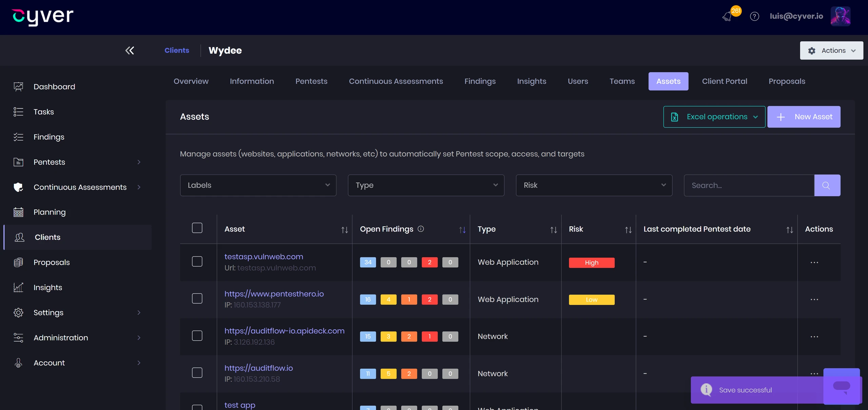
Task: Expand the Account sidebar submenu arrow
Action: click(x=139, y=363)
